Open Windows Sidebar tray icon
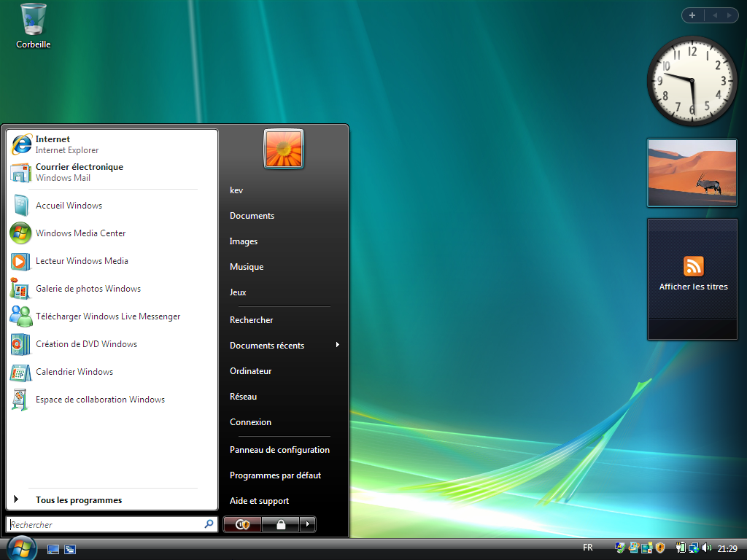The height and width of the screenshot is (560, 747). tap(646, 548)
